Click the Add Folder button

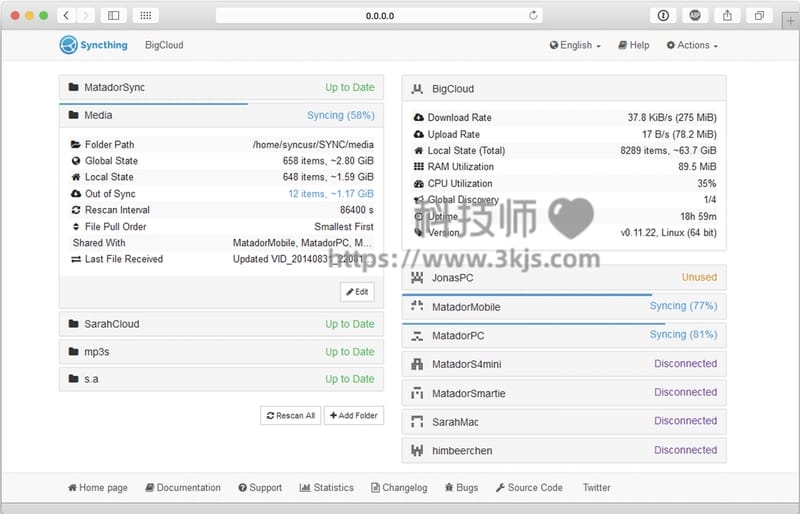(354, 415)
